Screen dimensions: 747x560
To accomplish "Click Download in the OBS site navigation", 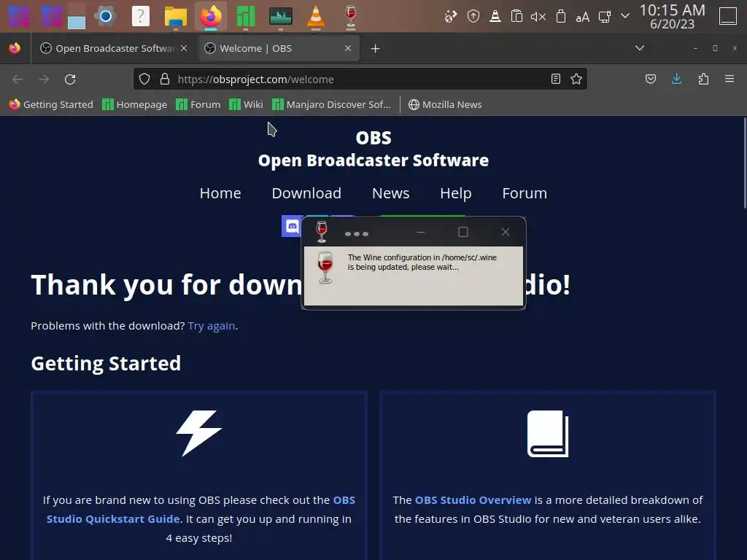I will [x=306, y=193].
